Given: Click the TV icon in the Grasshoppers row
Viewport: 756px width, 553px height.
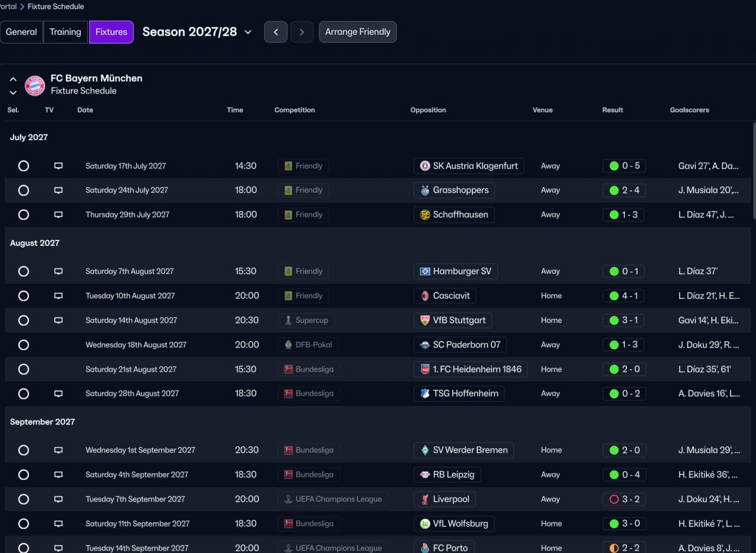Looking at the screenshot, I should 58,190.
